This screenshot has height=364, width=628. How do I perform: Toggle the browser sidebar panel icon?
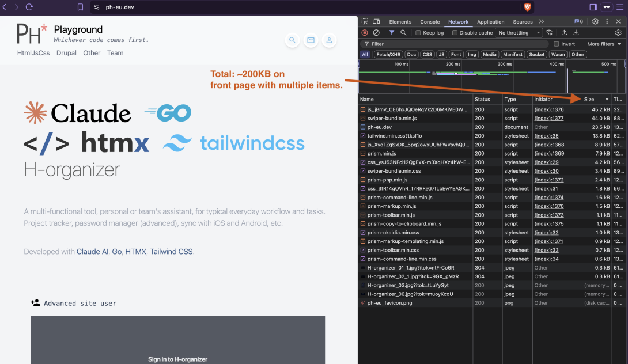(x=593, y=7)
